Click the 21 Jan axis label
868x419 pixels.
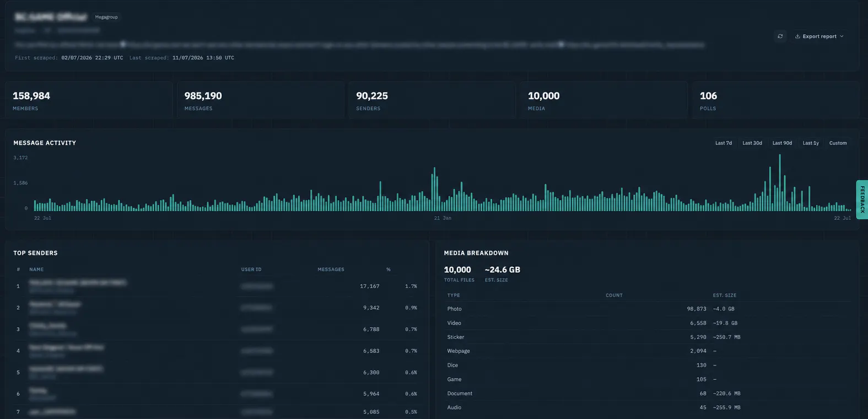[443, 218]
